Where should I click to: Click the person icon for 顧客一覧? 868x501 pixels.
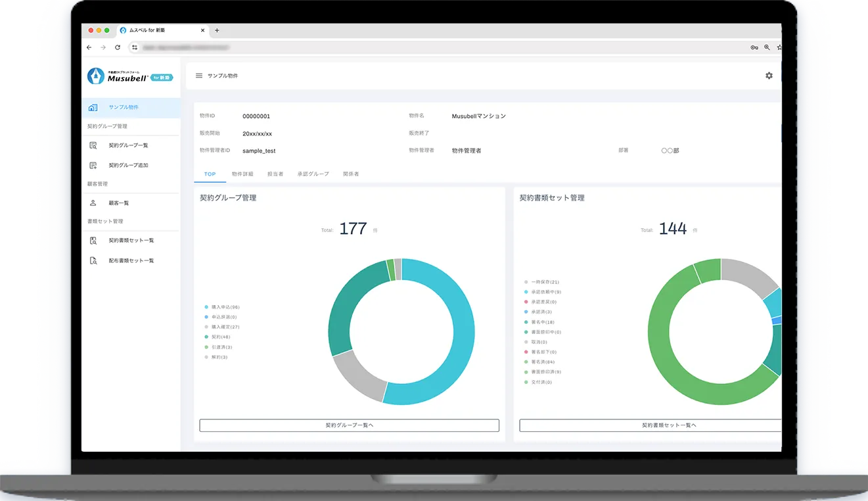(x=93, y=203)
